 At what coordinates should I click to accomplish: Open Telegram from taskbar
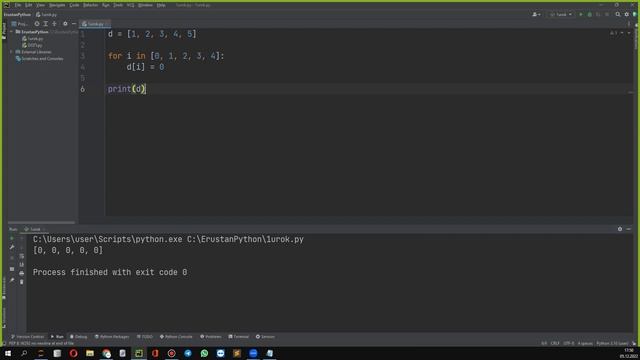pyautogui.click(x=188, y=353)
